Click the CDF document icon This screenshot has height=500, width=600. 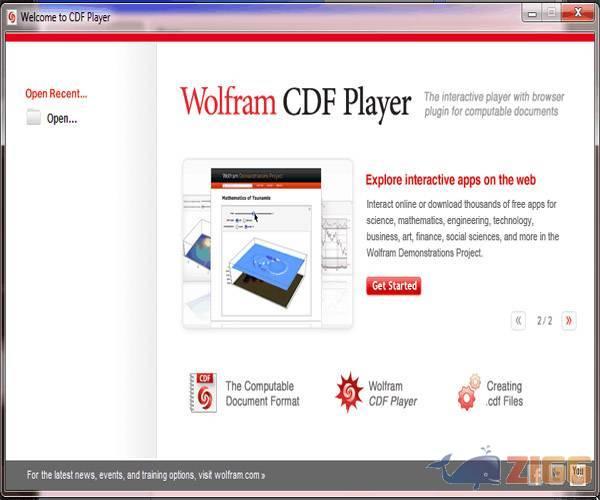point(203,393)
